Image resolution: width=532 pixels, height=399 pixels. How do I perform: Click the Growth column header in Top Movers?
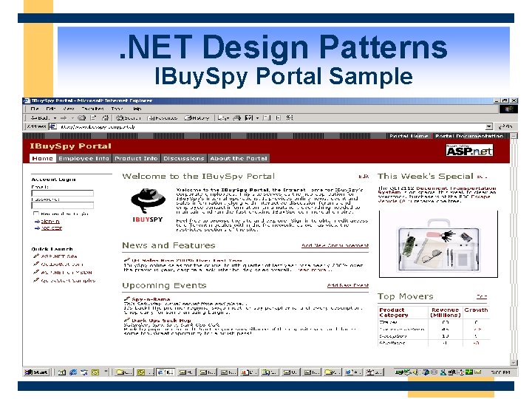476,310
